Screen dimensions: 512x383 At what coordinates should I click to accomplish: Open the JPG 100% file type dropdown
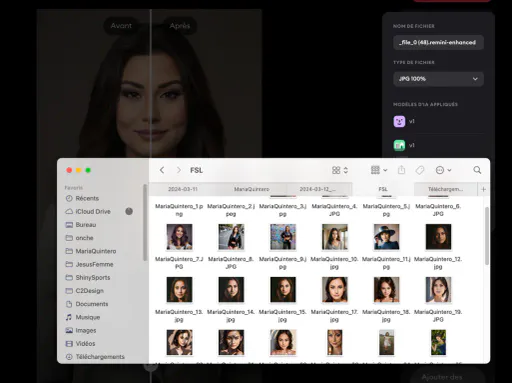pos(438,79)
